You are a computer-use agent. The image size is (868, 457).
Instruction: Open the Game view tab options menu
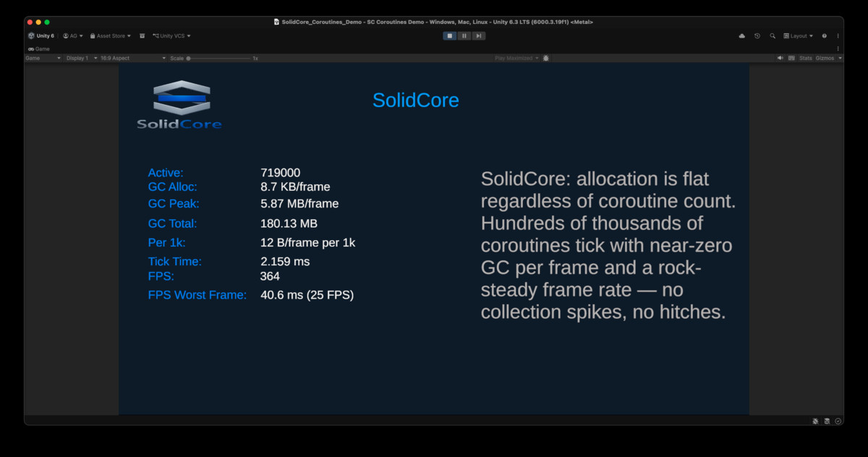838,49
